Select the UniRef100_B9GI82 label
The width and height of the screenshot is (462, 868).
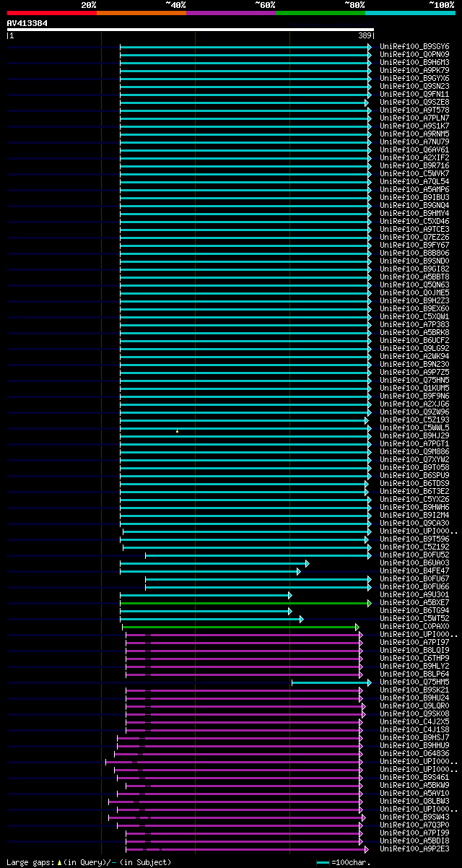(414, 269)
